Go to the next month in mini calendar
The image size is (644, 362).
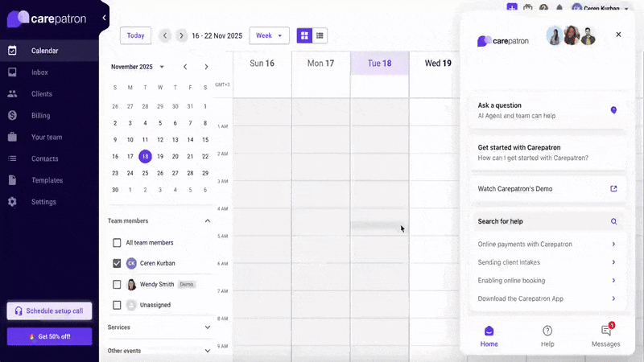pos(206,67)
